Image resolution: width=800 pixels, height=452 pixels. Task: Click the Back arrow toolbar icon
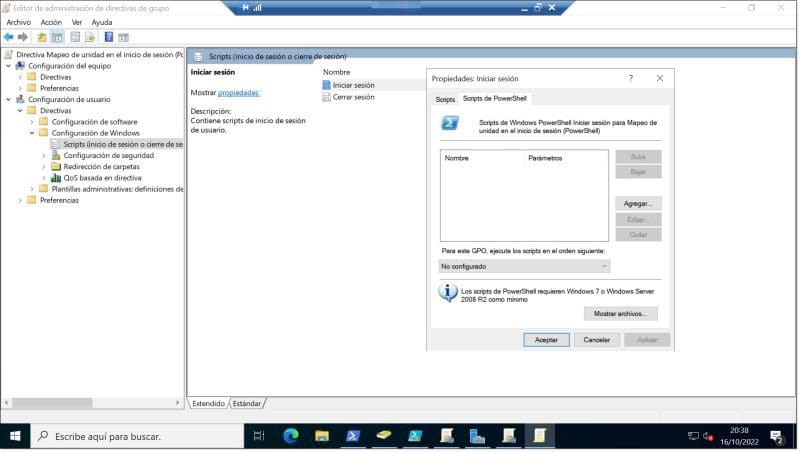pos(9,37)
